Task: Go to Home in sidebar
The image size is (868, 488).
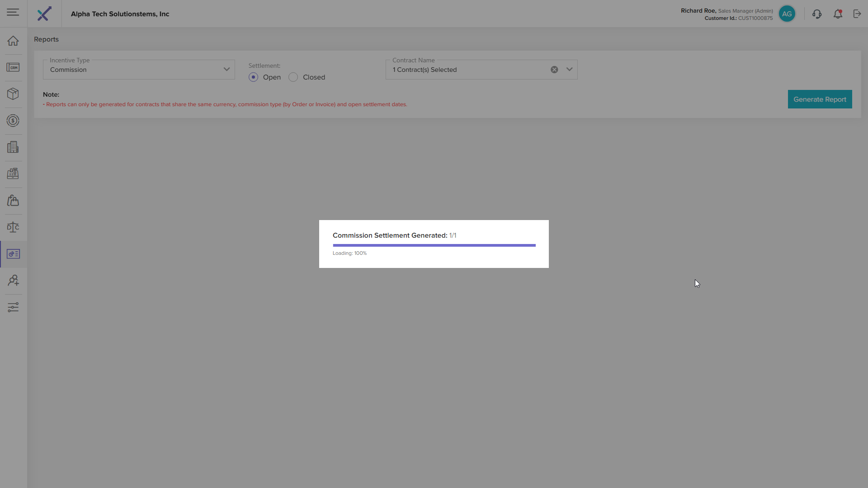Action: pyautogui.click(x=13, y=41)
